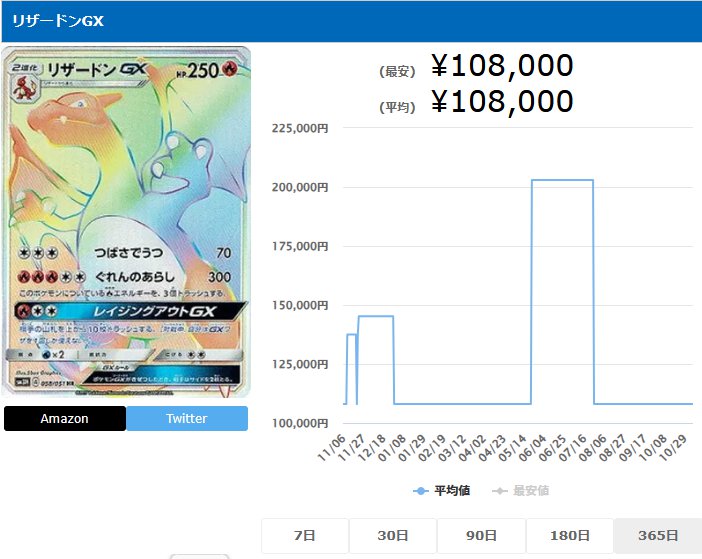
Task: Toggle the 平均値 legend series
Action: (441, 491)
